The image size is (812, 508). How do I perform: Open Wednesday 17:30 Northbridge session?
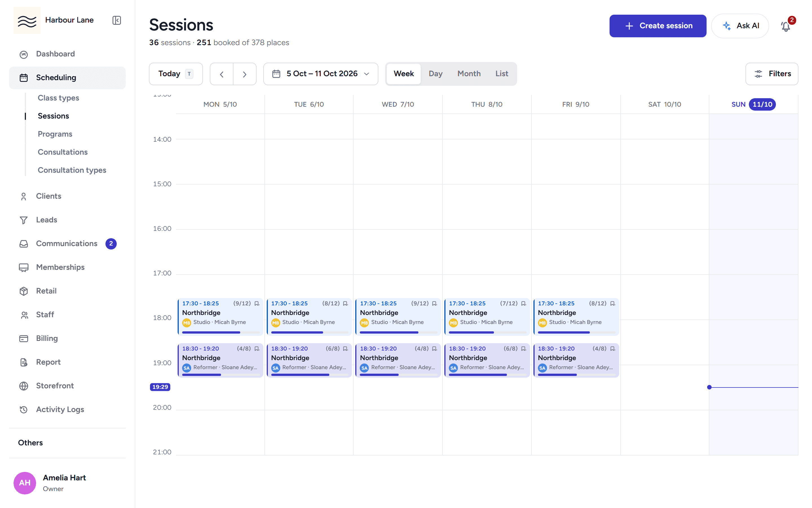pyautogui.click(x=398, y=316)
